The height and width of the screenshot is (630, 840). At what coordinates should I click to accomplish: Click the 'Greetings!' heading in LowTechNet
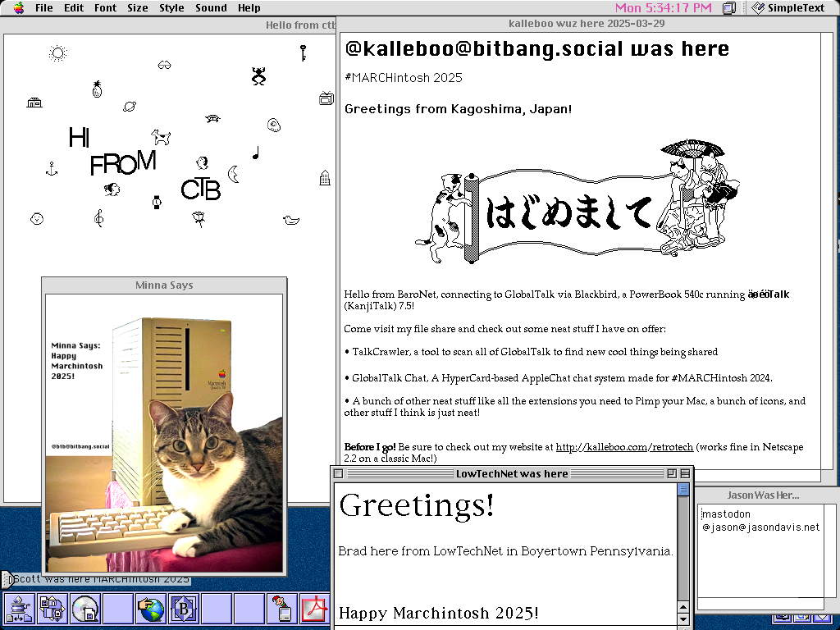[417, 504]
